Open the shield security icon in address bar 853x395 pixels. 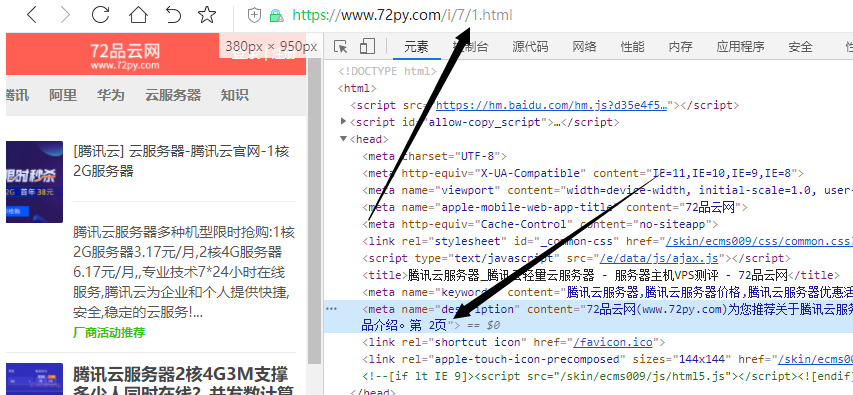(x=254, y=15)
